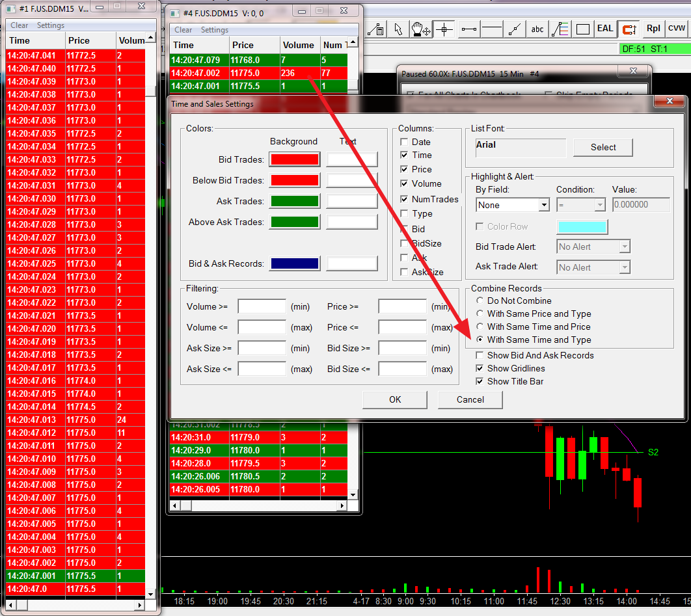691x616 pixels.
Task: Click the Bid Size <= max input field
Action: [402, 369]
